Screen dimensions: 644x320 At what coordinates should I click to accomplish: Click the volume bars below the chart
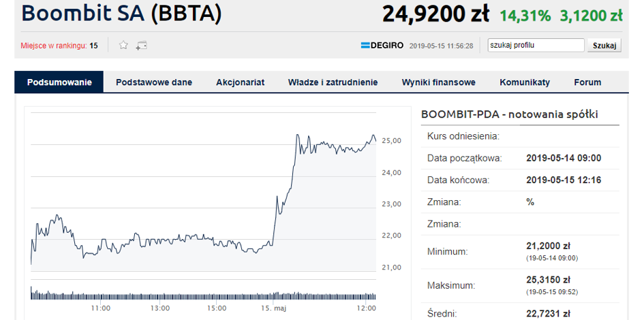point(203,295)
